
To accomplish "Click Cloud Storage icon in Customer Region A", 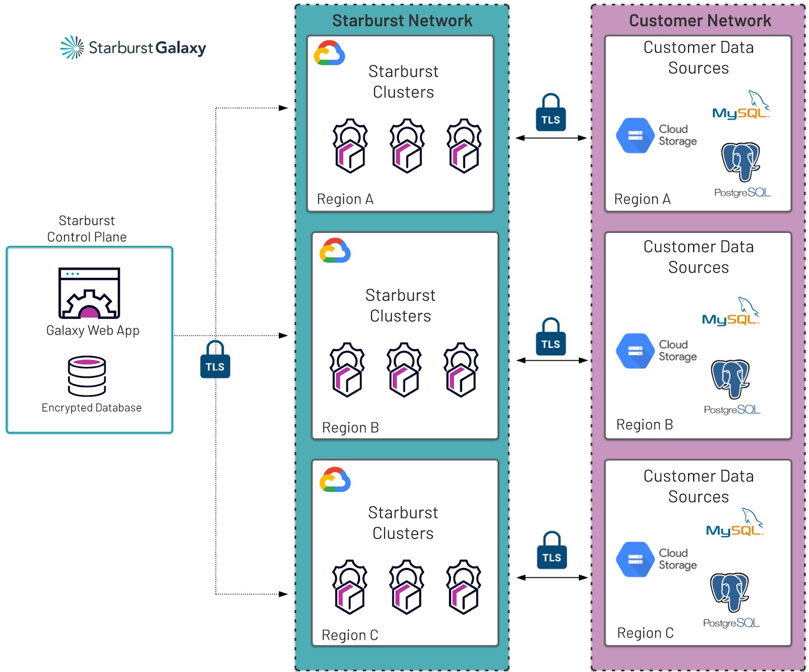I will pyautogui.click(x=635, y=135).
